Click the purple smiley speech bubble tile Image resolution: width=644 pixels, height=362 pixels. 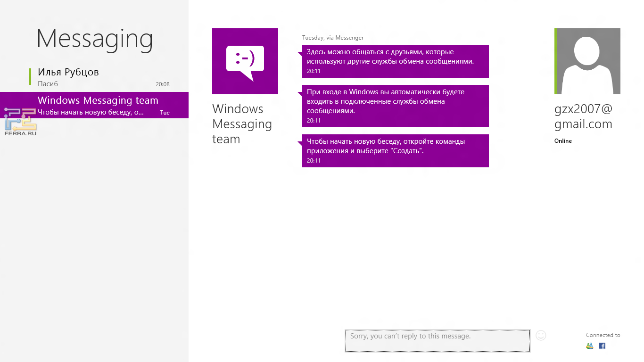pos(245,61)
